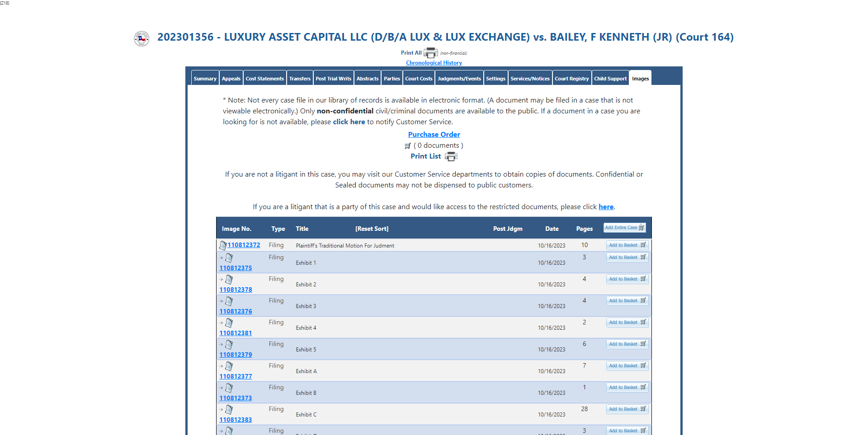Viewport: 868px width, 435px height.
Task: Add Exhibit 5 to basket
Action: coord(627,344)
